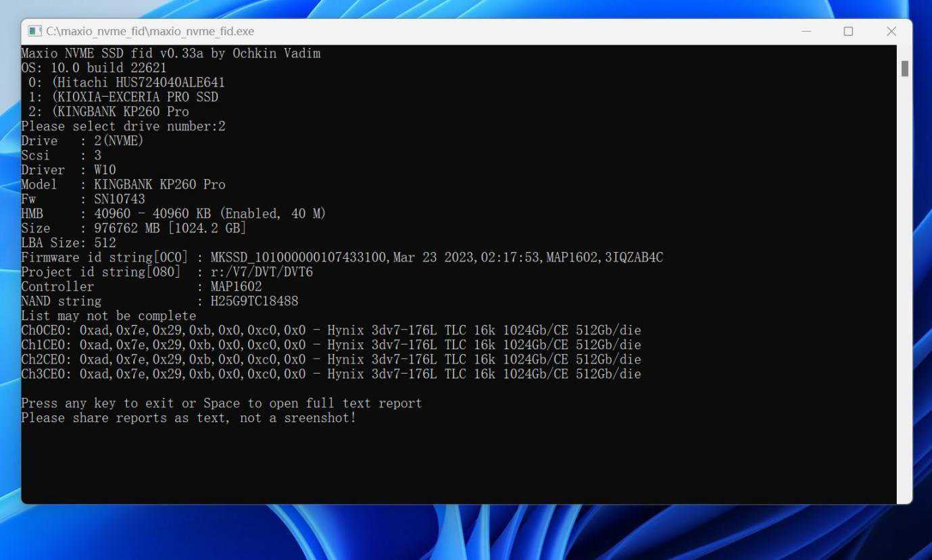Maximize the maxio_nvme_fid console window
Screen dimensions: 932x560
point(848,31)
